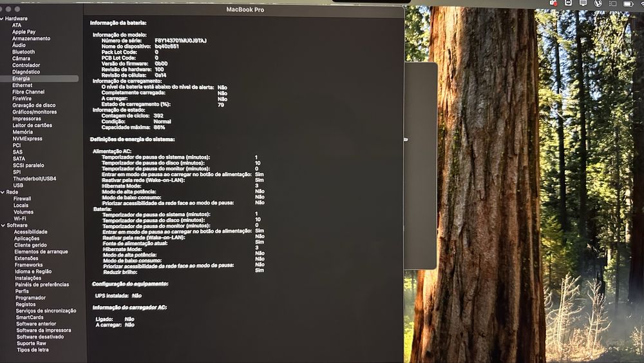Select Thunderbolt/USB4 in the sidebar
The height and width of the screenshot is (363, 644).
[35, 179]
